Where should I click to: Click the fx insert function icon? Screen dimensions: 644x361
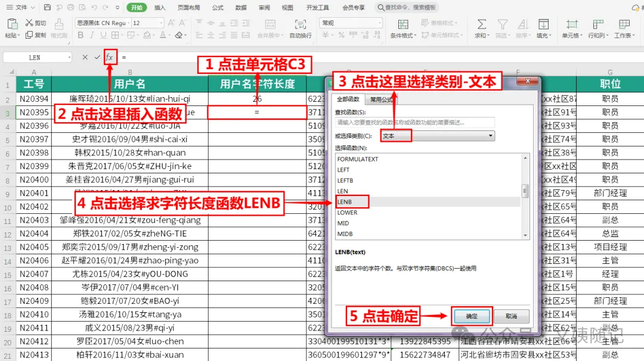click(109, 57)
